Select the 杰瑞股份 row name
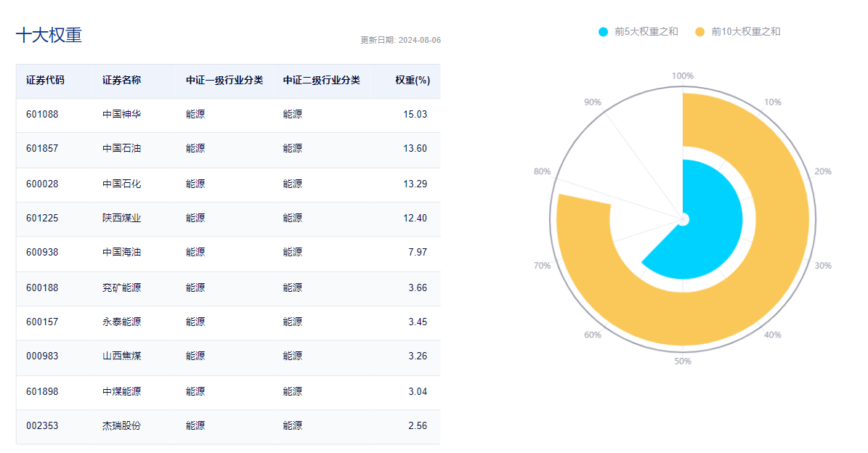868x453 pixels. tap(121, 426)
